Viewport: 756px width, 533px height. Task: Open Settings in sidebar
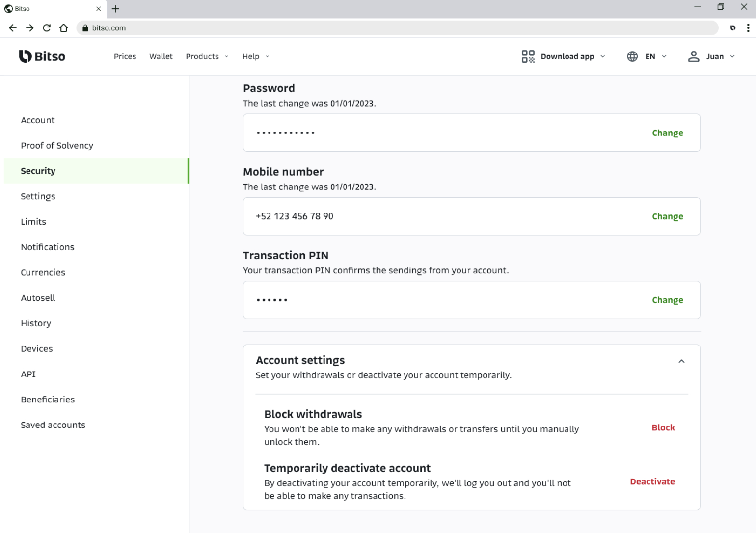point(38,196)
